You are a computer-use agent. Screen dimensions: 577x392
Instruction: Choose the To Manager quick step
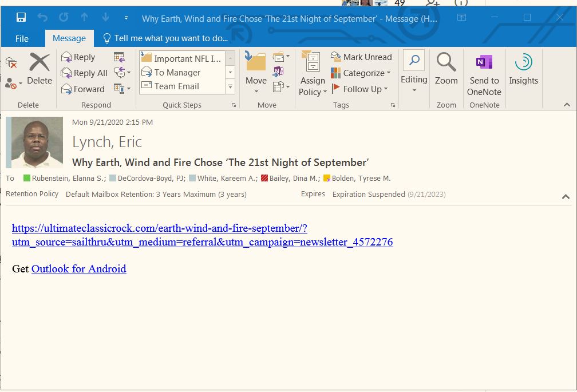(x=182, y=73)
